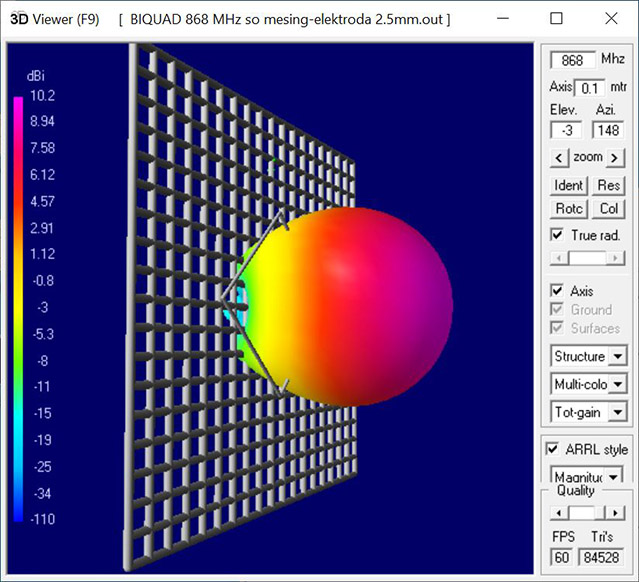Click the Axis length field showing 0.1
This screenshot has height=582, width=639.
[x=589, y=88]
